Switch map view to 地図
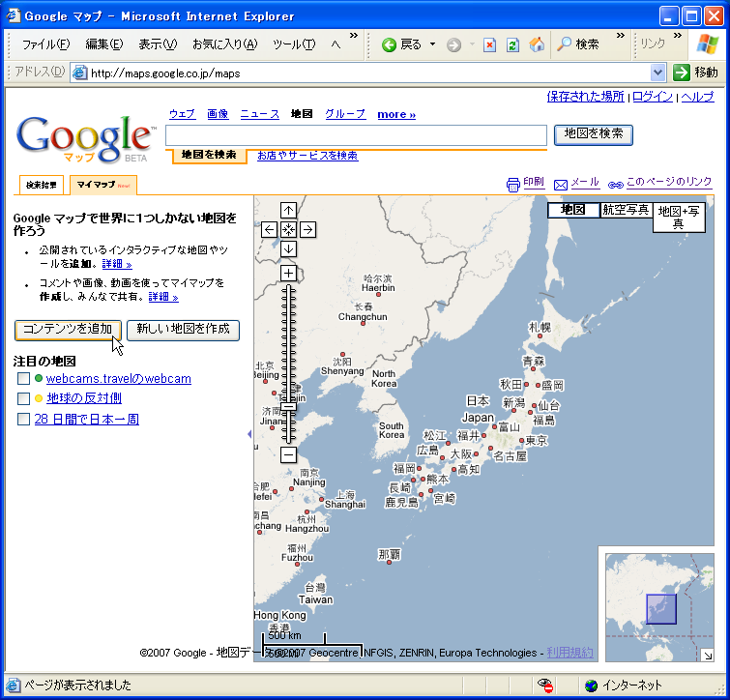Image resolution: width=730 pixels, height=700 pixels. click(573, 210)
